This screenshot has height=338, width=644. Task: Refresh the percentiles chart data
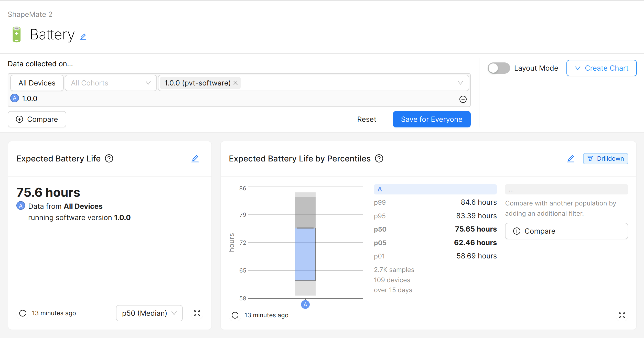235,315
